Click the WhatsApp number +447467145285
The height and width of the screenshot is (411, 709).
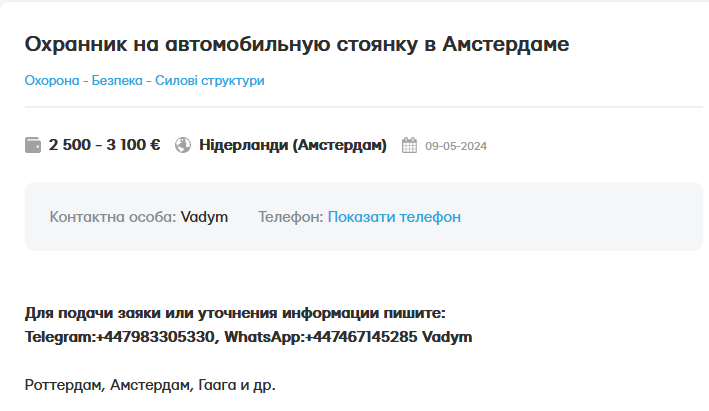(361, 337)
